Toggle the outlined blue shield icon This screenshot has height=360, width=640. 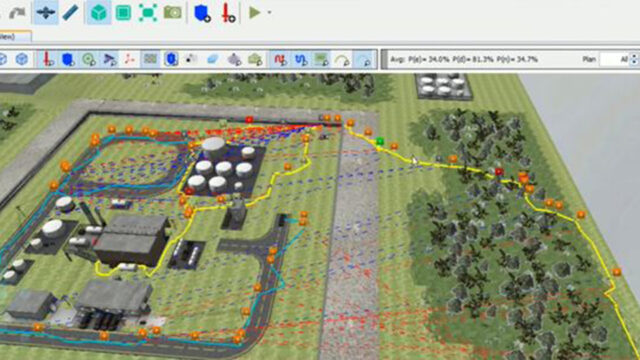click(171, 59)
